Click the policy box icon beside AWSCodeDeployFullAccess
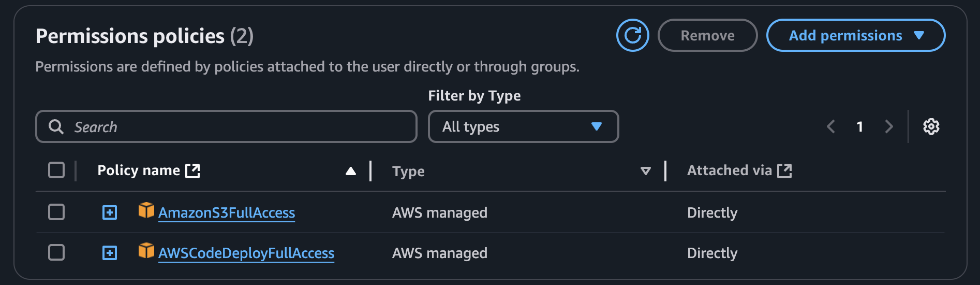Viewport: 980px width, 285px height. point(146,251)
